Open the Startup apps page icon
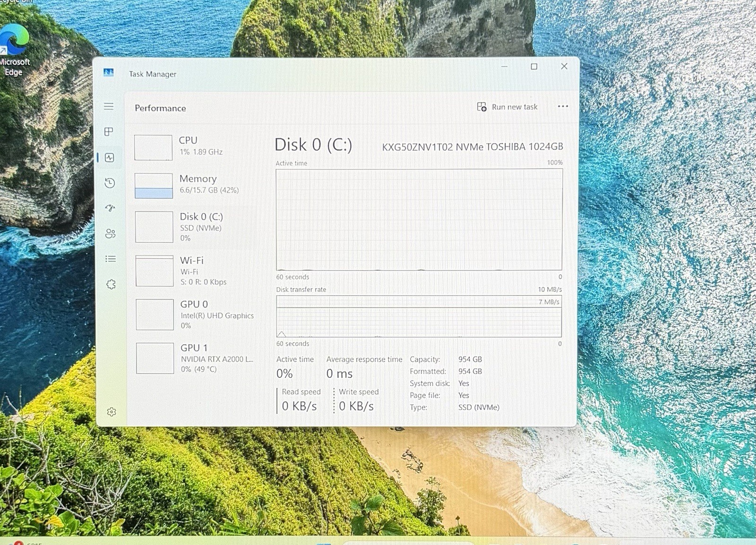The height and width of the screenshot is (545, 756). pos(110,208)
